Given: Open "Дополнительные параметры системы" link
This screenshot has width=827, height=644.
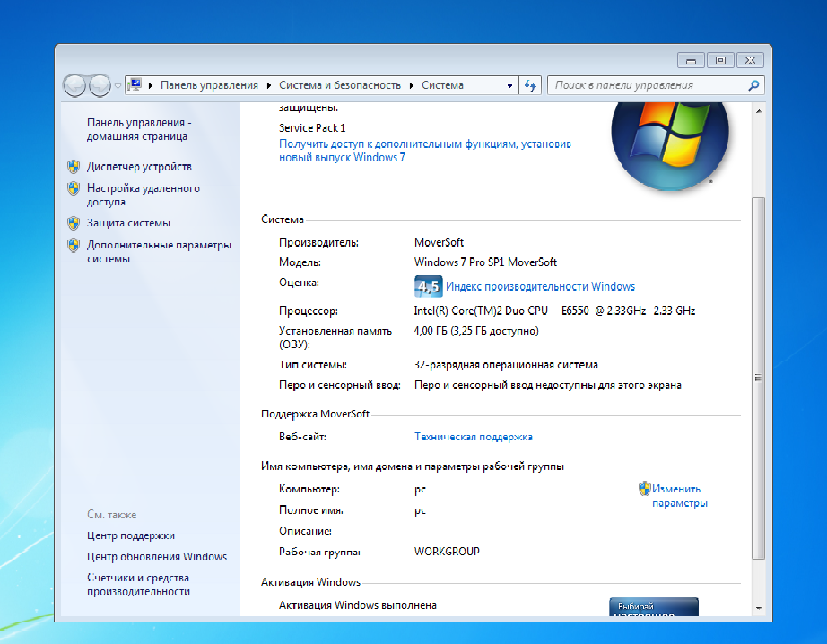Looking at the screenshot, I should tap(160, 251).
